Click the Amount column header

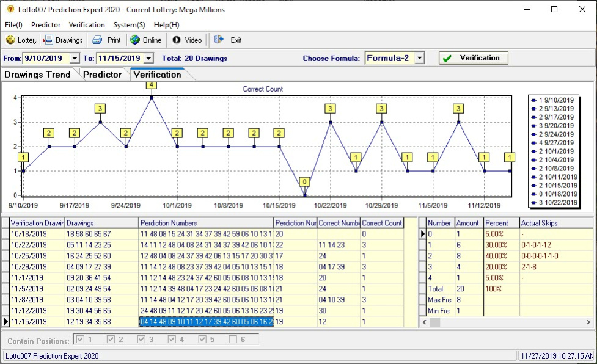pyautogui.click(x=469, y=223)
